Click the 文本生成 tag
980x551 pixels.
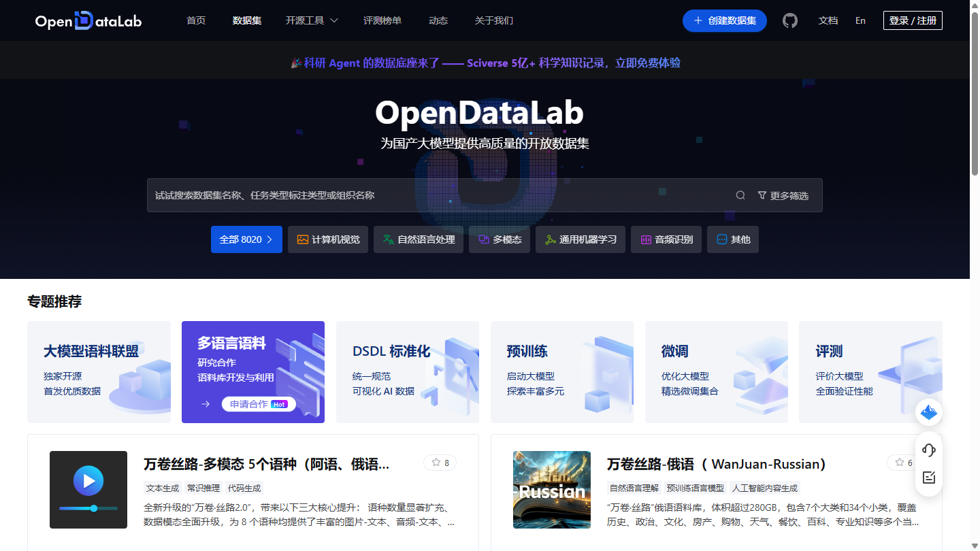tap(163, 488)
